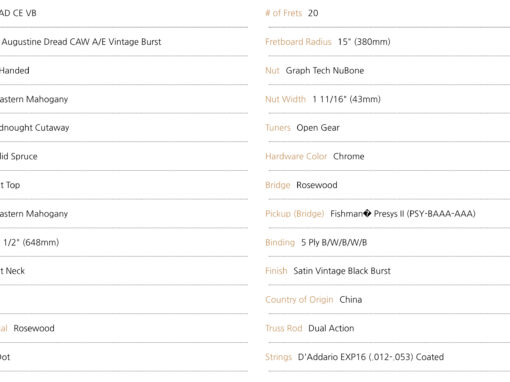Select the Nut Width label

pyautogui.click(x=285, y=99)
